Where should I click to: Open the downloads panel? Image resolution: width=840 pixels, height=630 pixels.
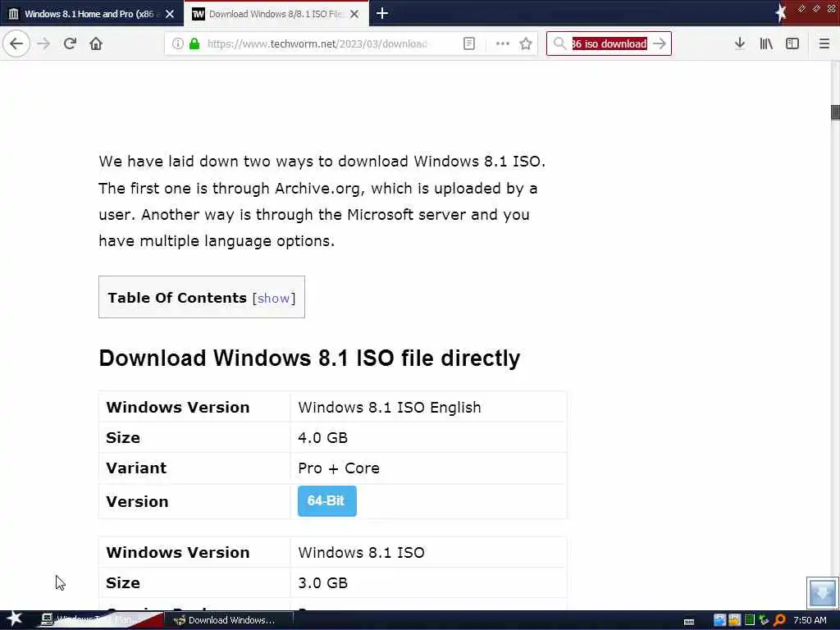click(740, 43)
